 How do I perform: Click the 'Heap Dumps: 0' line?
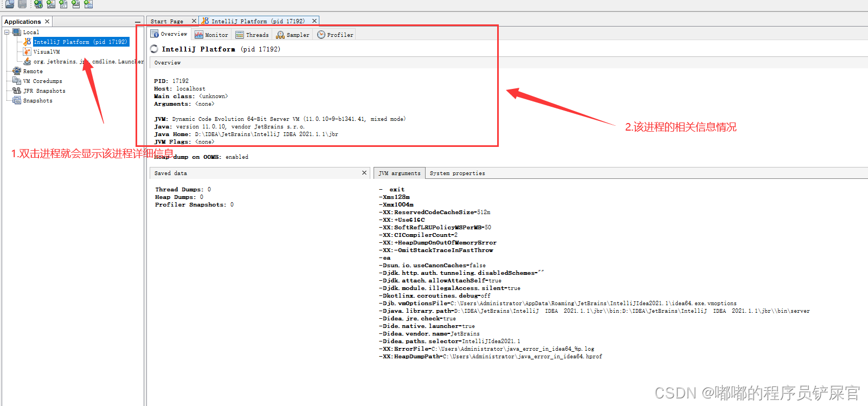pos(179,197)
